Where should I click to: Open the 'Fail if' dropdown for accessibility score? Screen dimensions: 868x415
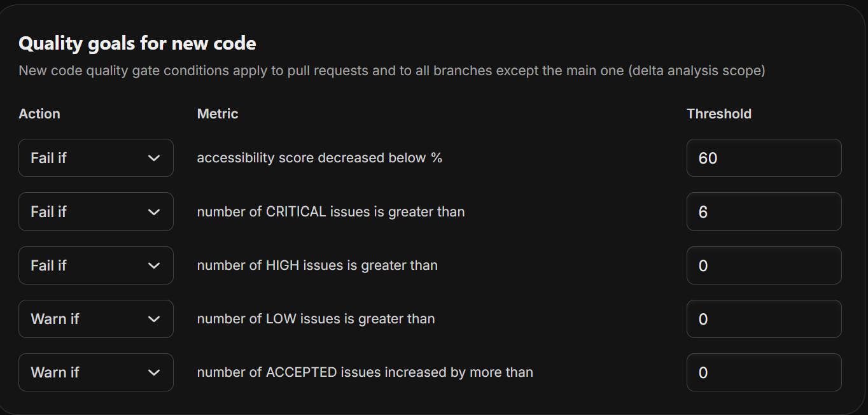95,158
